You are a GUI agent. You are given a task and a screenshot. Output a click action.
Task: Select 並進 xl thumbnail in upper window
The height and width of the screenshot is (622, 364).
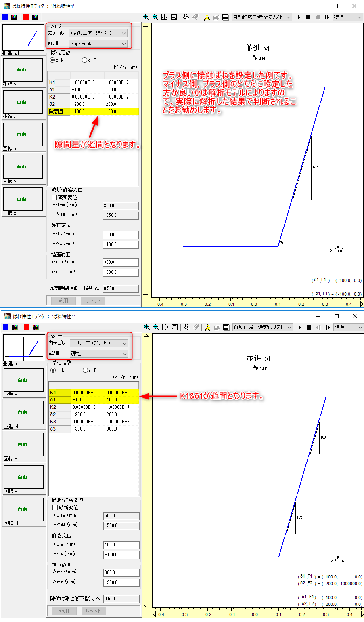click(23, 38)
